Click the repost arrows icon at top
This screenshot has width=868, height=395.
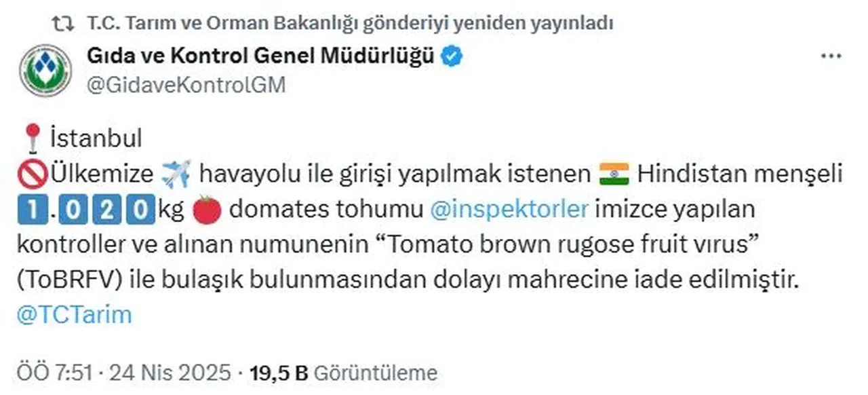point(65,24)
